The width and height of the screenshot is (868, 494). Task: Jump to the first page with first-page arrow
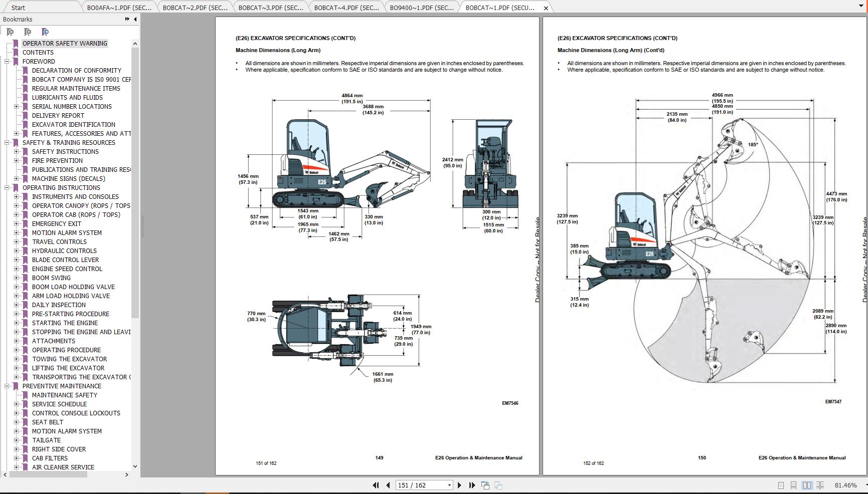point(376,485)
